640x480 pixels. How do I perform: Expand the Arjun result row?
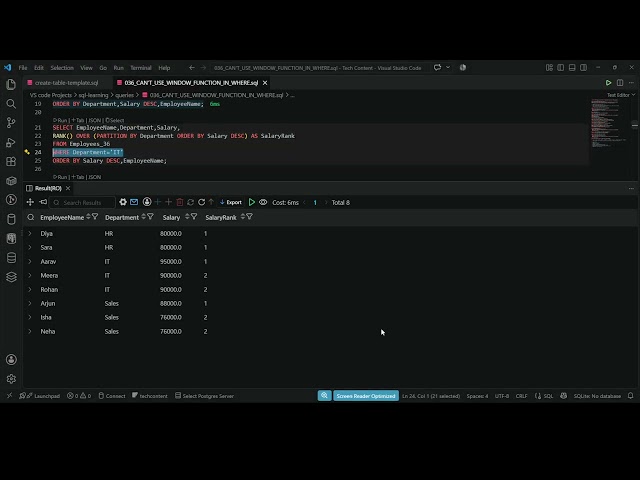point(30,303)
